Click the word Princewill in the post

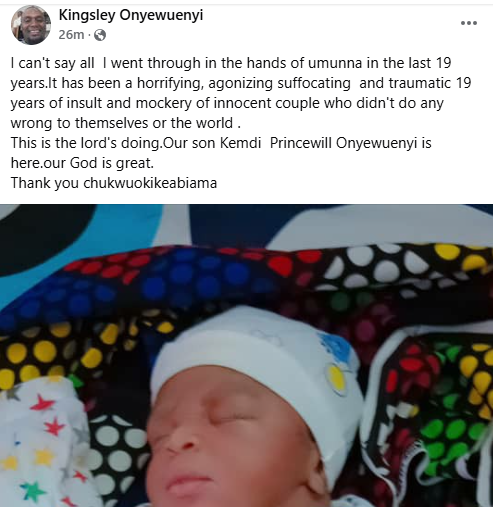301,143
